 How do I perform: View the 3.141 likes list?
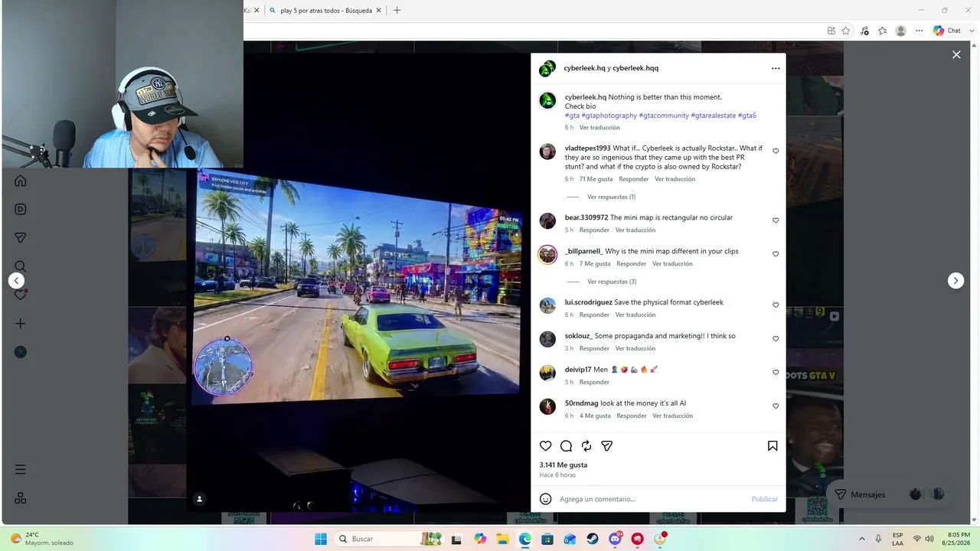pyautogui.click(x=563, y=465)
